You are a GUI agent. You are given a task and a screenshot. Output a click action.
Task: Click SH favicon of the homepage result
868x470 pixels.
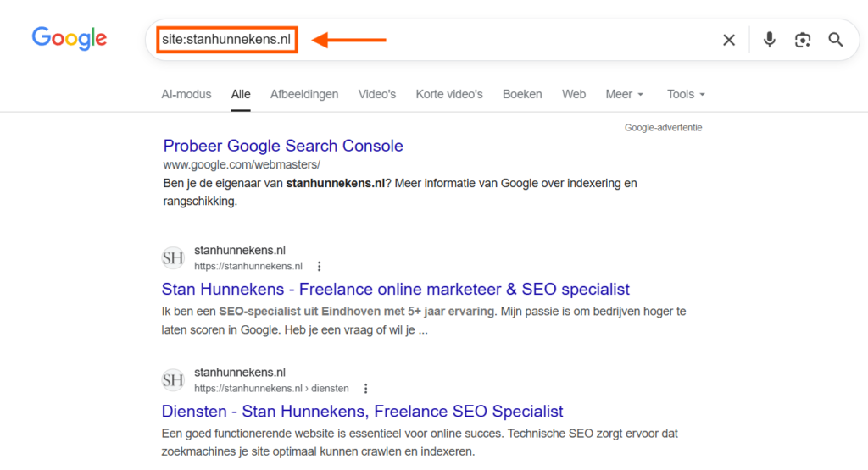click(173, 257)
